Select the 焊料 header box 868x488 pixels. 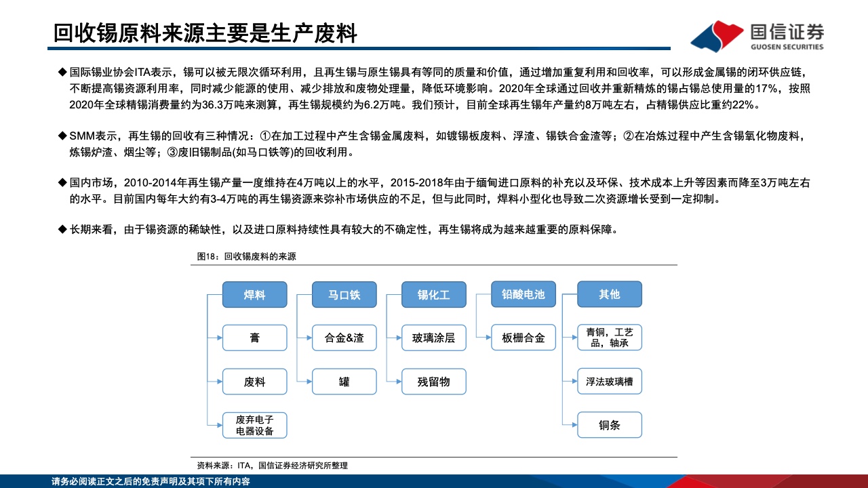tap(255, 295)
